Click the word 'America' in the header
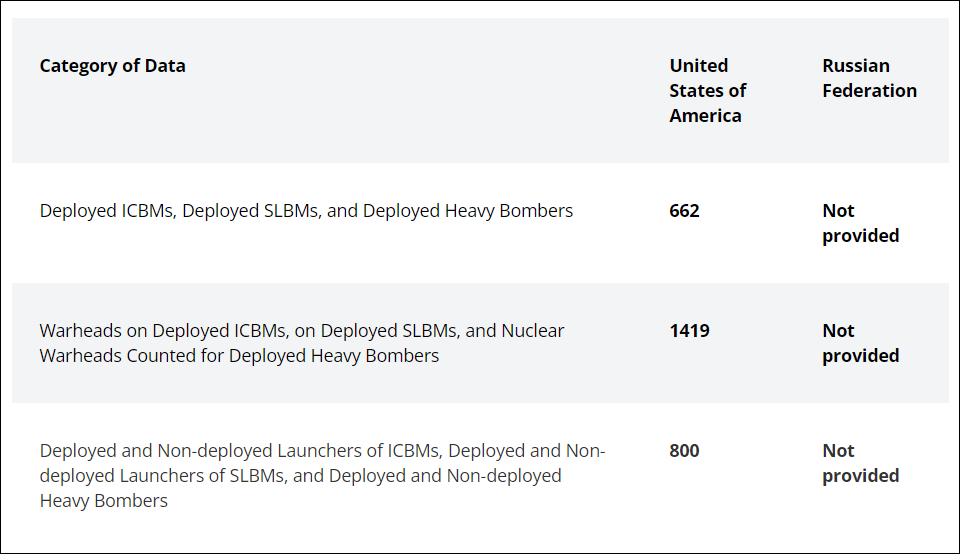 pos(705,116)
